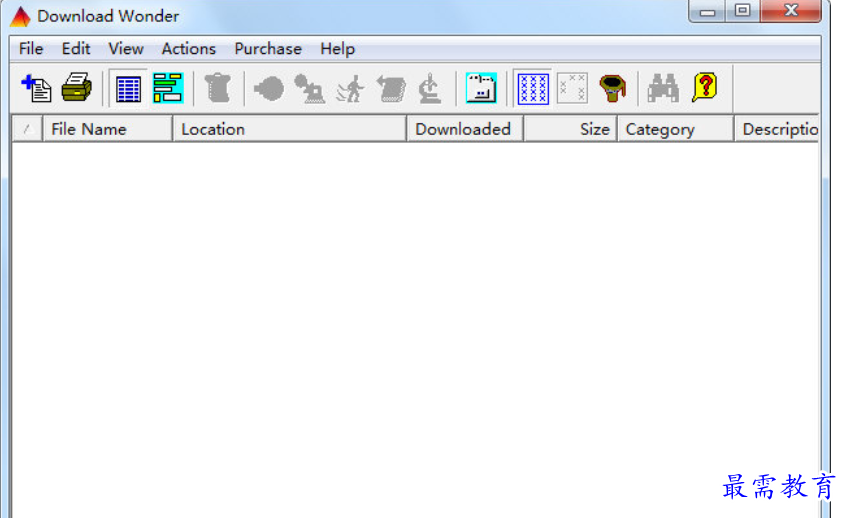Open the View menu

(126, 49)
